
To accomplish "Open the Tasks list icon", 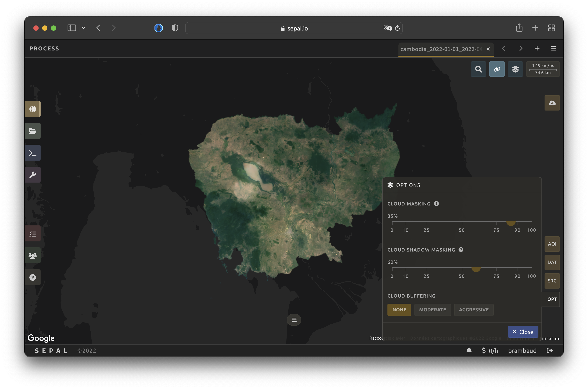I will pos(32,234).
